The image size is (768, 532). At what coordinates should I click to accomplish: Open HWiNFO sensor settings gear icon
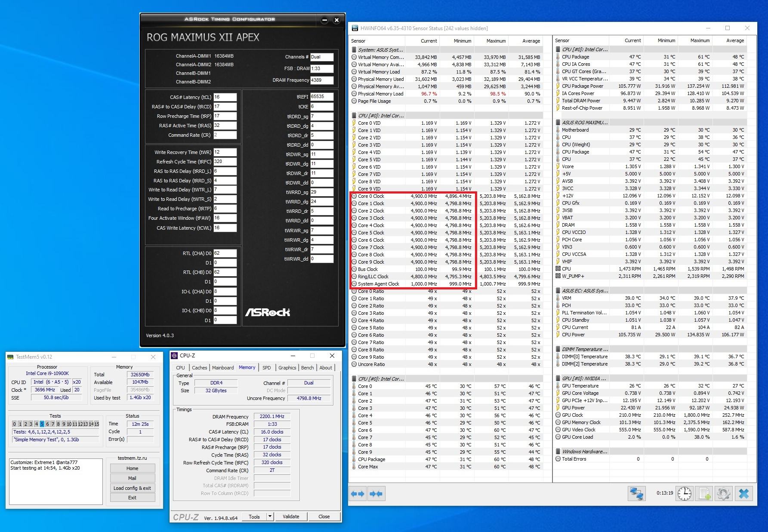(724, 493)
